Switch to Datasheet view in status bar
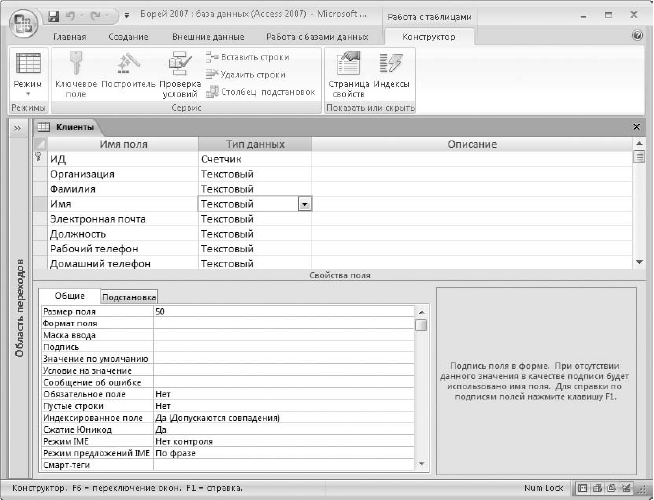This screenshot has width=654, height=500. [x=583, y=488]
